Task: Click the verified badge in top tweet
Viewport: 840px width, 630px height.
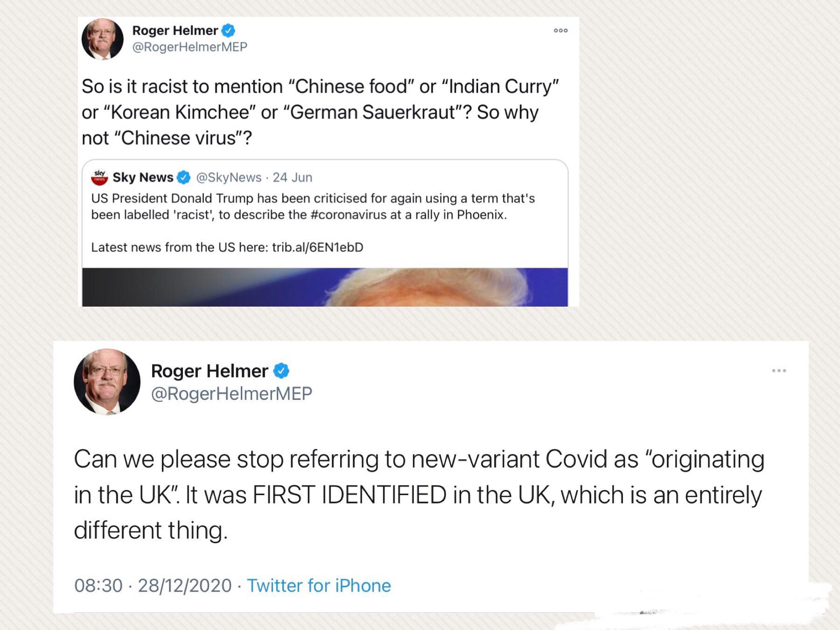Action: pyautogui.click(x=228, y=31)
